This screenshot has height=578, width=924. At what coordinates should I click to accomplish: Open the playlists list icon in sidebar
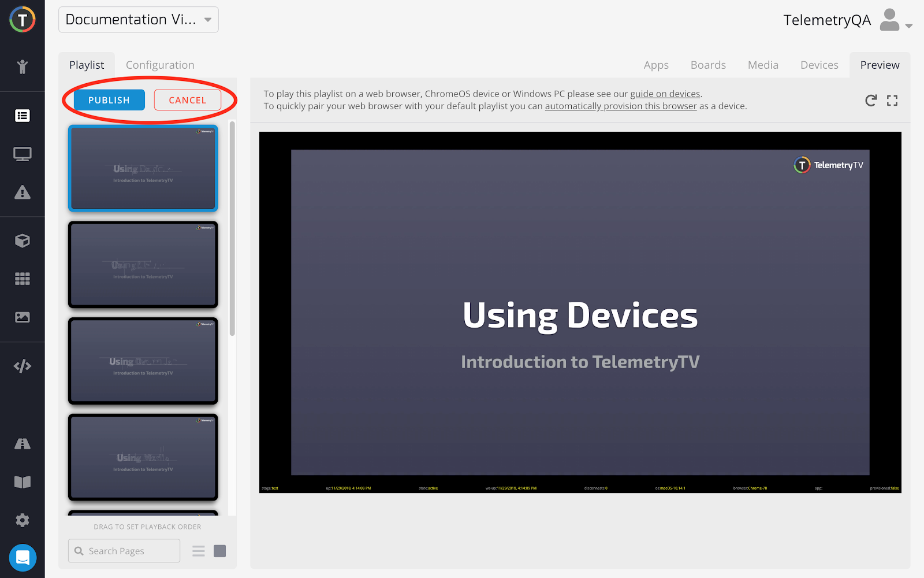coord(22,116)
